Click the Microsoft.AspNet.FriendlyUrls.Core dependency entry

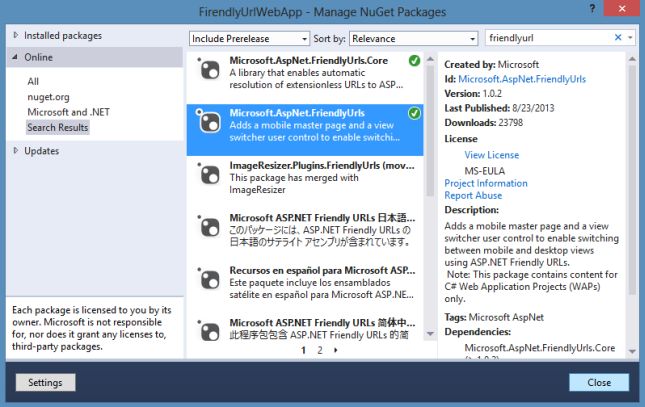click(540, 348)
